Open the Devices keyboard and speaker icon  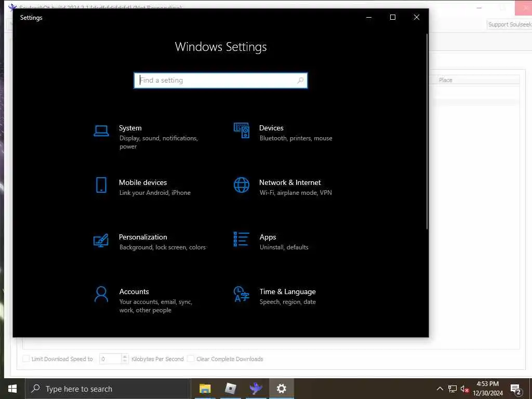tap(242, 130)
